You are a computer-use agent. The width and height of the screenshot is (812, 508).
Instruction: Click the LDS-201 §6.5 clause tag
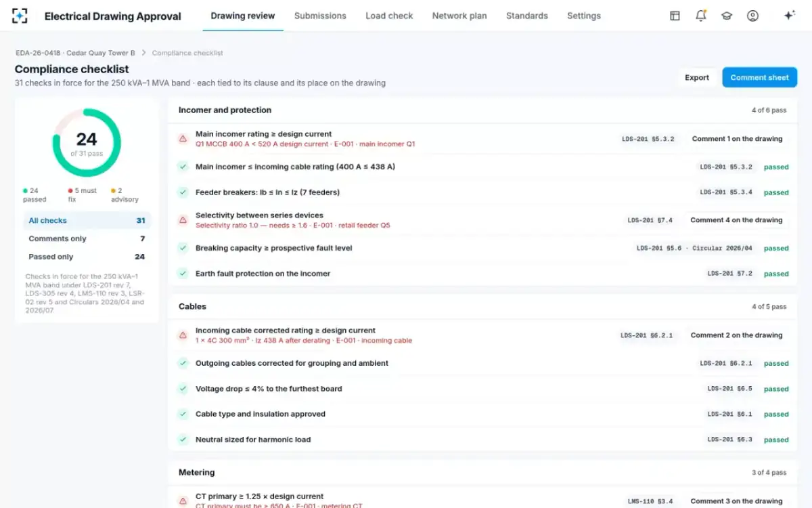730,389
